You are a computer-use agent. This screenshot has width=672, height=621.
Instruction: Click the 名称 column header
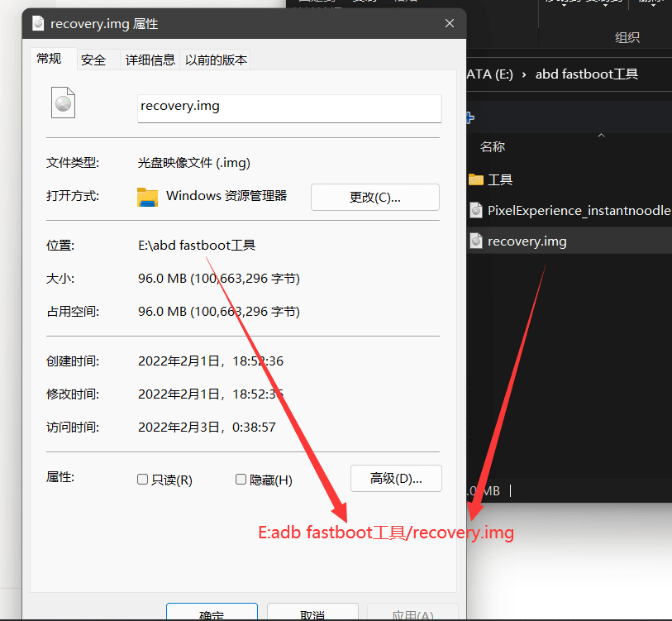(493, 147)
